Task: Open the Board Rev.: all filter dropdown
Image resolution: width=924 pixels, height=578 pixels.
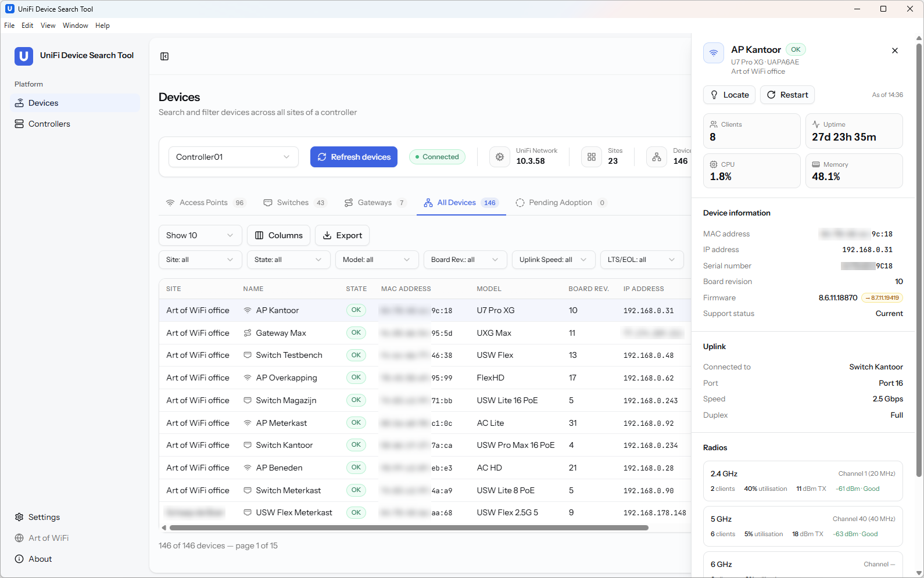Action: coord(465,260)
